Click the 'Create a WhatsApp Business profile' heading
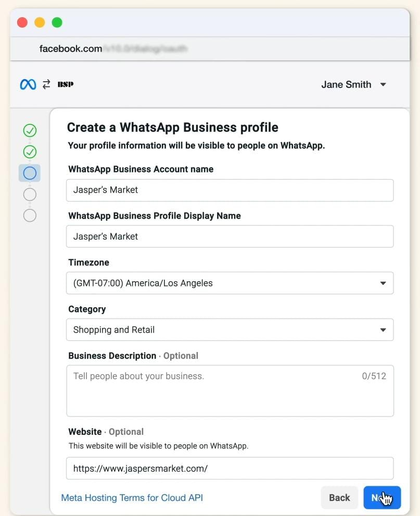The width and height of the screenshot is (420, 516). pyautogui.click(x=173, y=128)
